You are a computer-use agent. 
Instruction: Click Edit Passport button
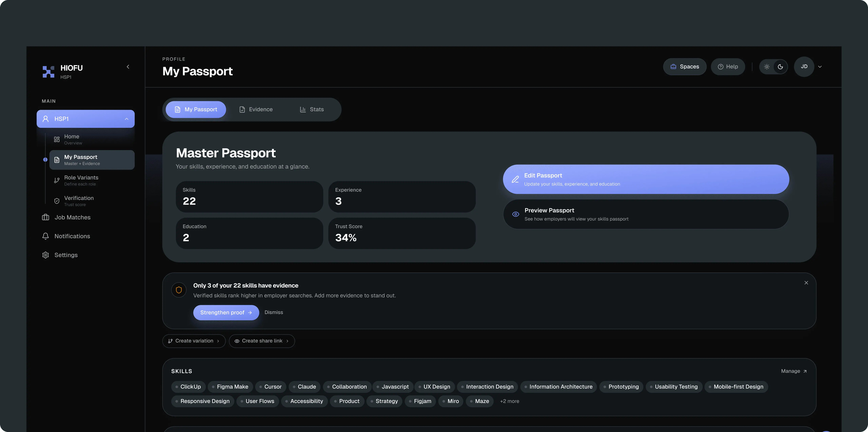(x=646, y=179)
